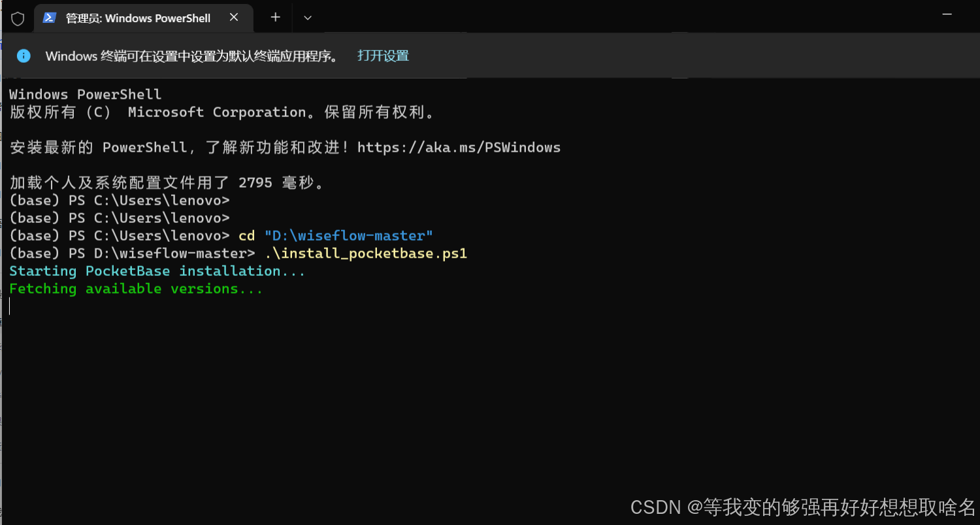Click the Windows PowerShell copyright line
Image resolution: width=980 pixels, height=525 pixels.
coord(222,112)
